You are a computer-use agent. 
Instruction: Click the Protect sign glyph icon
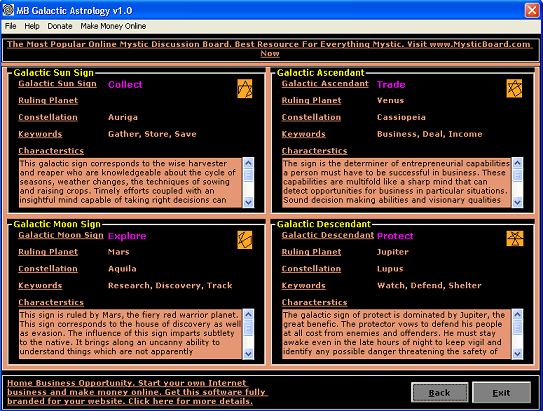(515, 239)
